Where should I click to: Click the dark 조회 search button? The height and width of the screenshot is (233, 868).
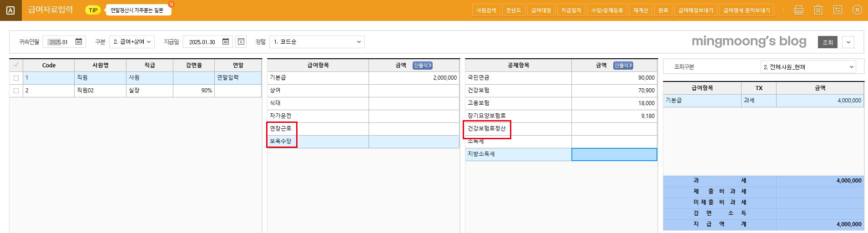click(x=828, y=42)
